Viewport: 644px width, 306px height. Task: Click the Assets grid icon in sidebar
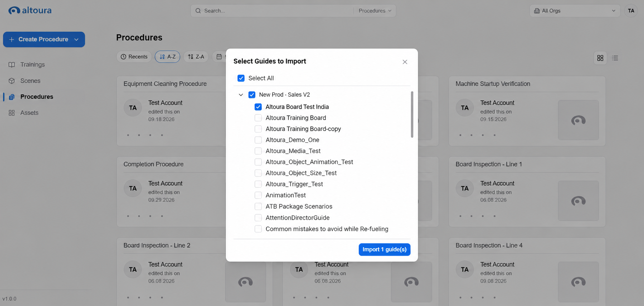click(12, 113)
